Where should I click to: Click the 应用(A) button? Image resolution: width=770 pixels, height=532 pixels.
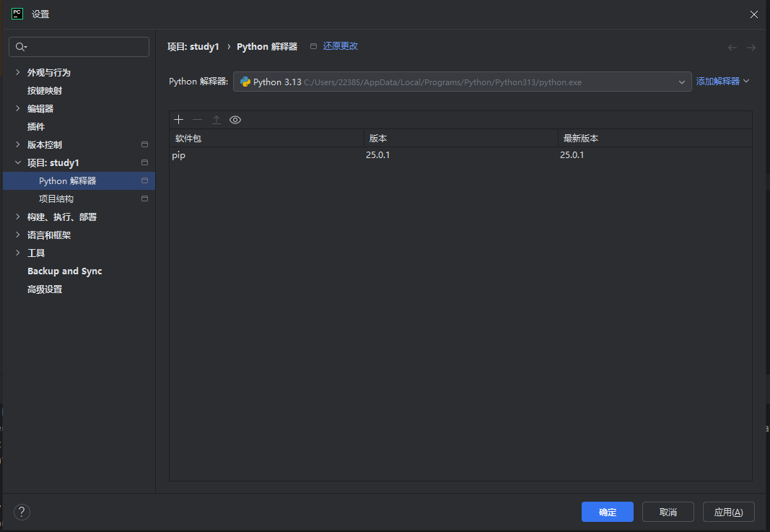point(728,512)
